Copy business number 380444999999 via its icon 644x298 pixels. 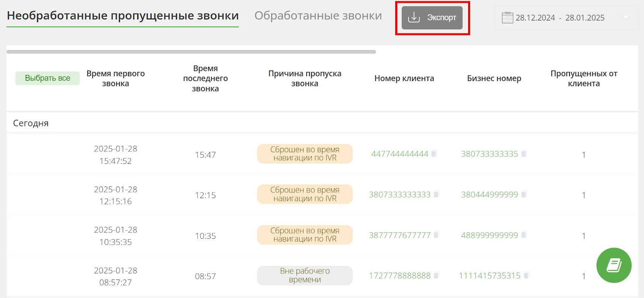pos(524,194)
